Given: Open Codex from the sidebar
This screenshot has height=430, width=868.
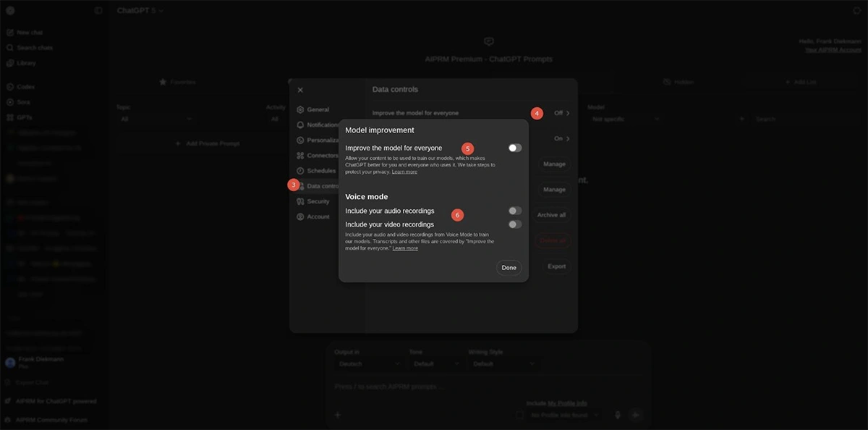Looking at the screenshot, I should (20, 87).
